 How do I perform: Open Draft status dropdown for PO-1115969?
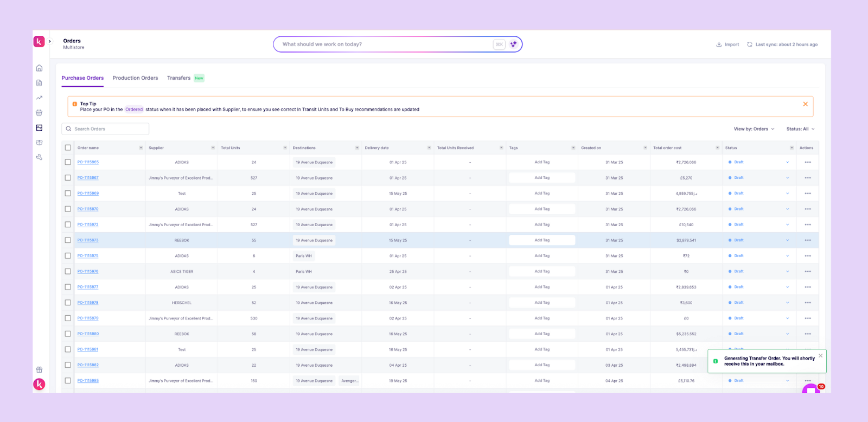click(788, 194)
